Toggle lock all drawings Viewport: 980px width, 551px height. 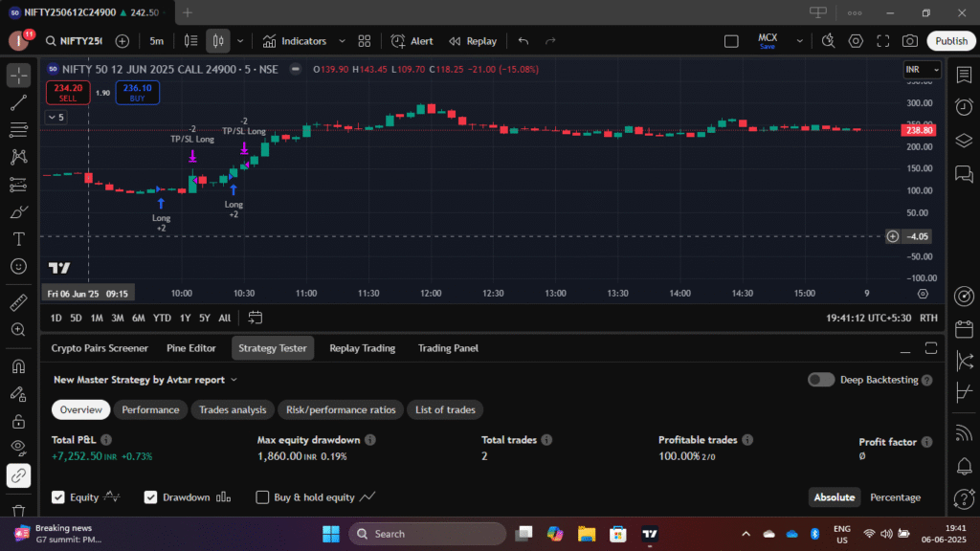[19, 421]
